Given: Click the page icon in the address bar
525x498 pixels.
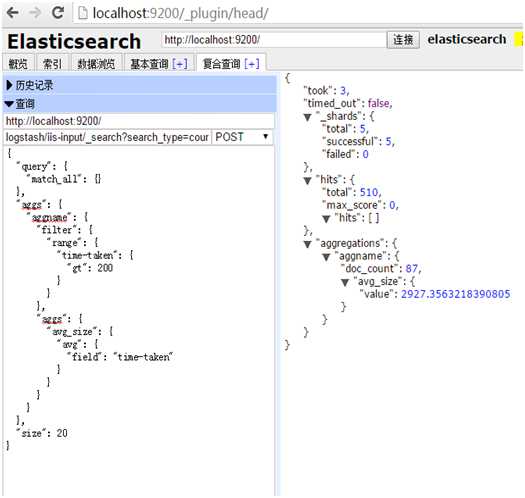Looking at the screenshot, I should click(x=83, y=13).
